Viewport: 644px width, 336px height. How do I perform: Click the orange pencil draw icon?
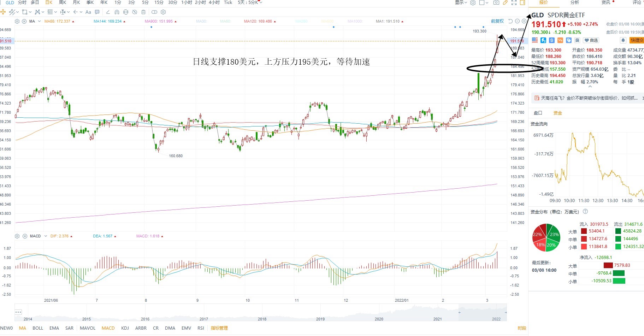coord(505,2)
